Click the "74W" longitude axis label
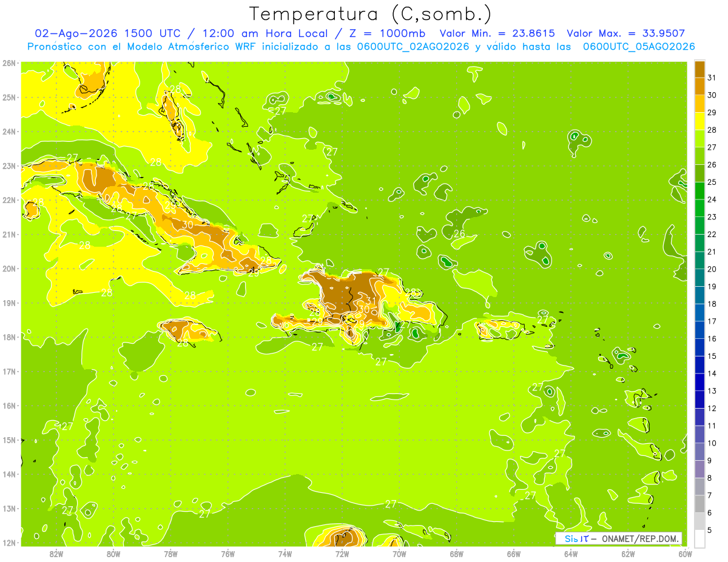This screenshot has height=562, width=728. click(285, 554)
